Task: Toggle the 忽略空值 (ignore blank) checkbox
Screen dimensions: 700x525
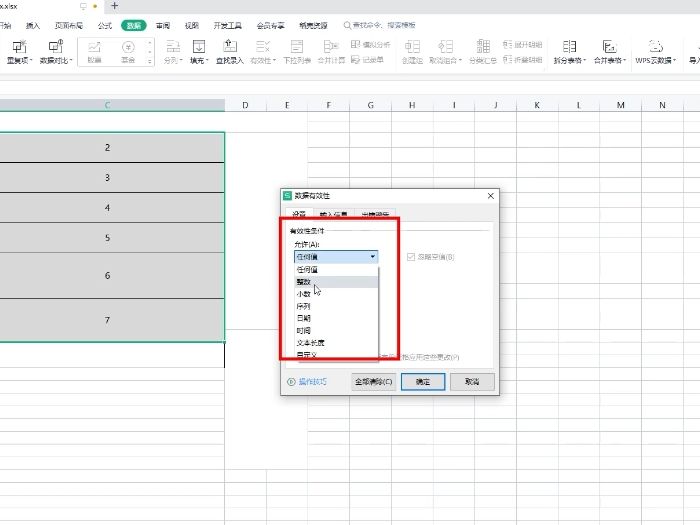Action: (x=411, y=257)
